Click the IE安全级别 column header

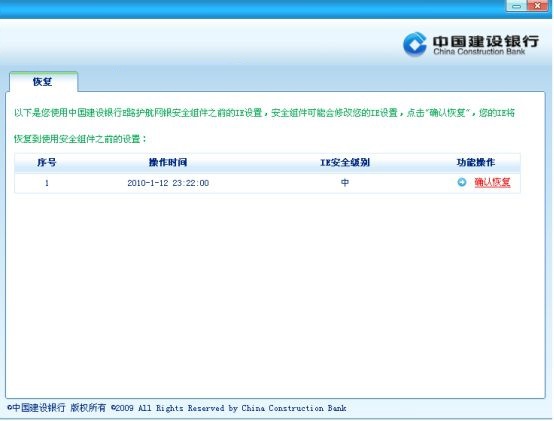point(345,162)
